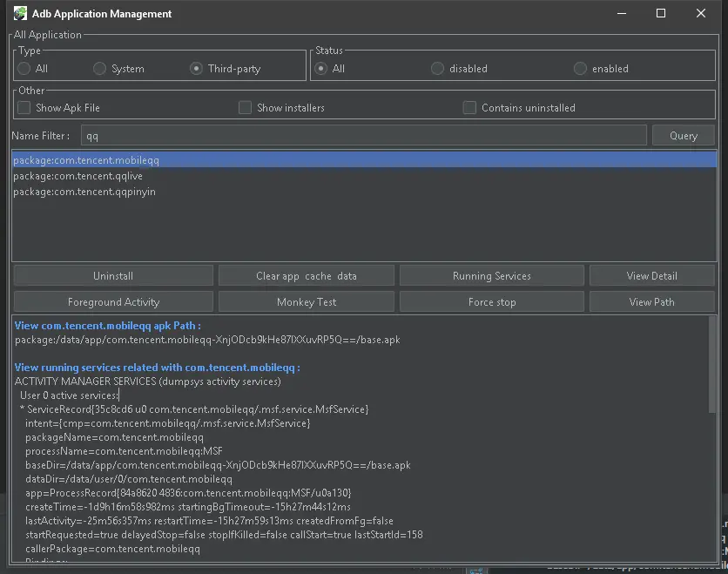
Task: Click the package:/data/app base.apk path line
Action: [x=207, y=340]
